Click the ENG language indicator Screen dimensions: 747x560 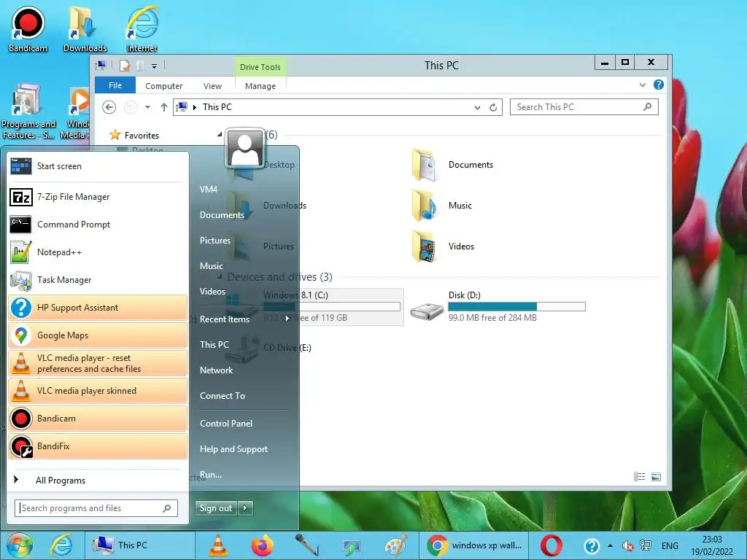[x=670, y=545]
